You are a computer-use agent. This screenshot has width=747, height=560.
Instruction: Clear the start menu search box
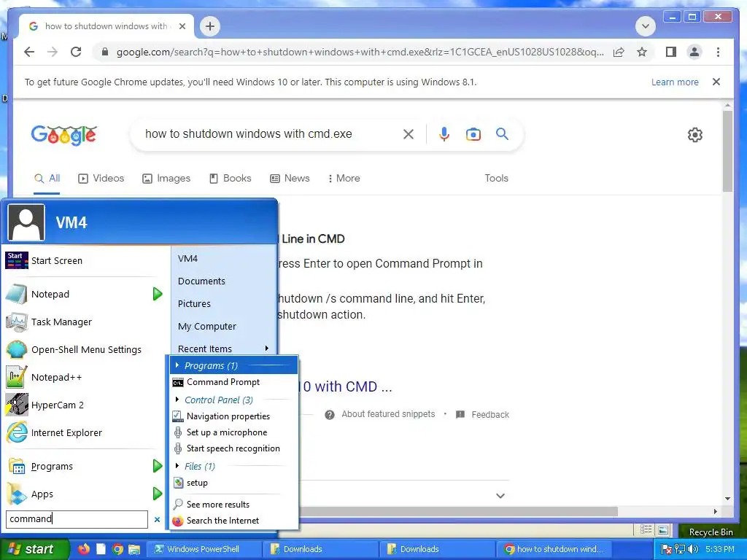157,519
